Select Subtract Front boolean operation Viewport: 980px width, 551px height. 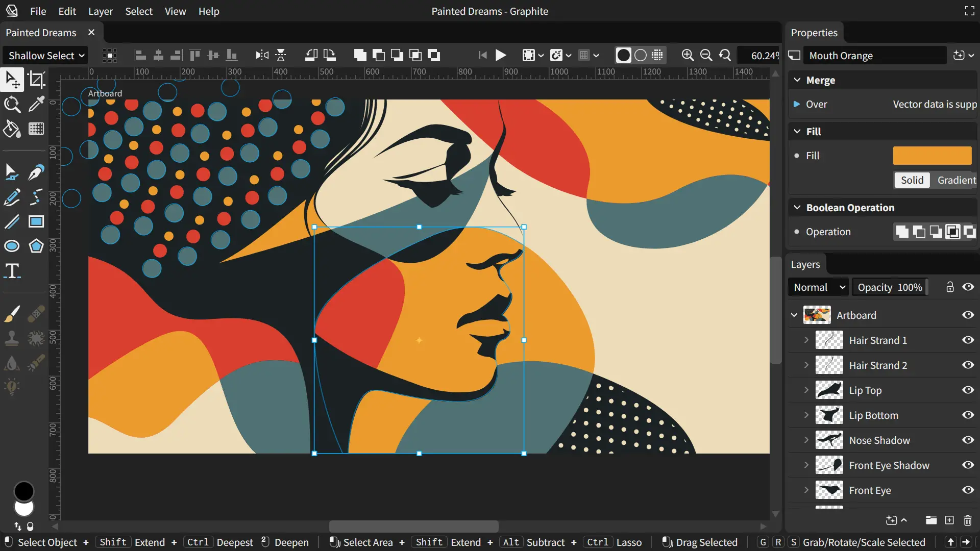(919, 232)
